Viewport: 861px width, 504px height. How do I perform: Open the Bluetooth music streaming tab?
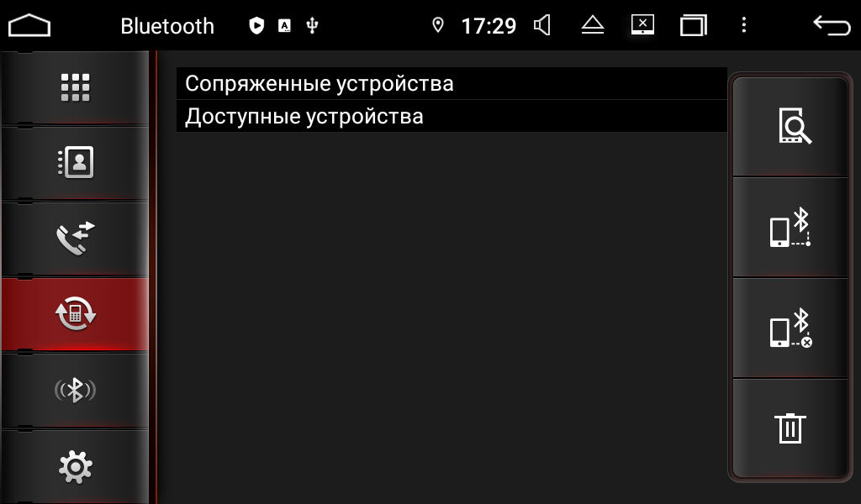[75, 390]
